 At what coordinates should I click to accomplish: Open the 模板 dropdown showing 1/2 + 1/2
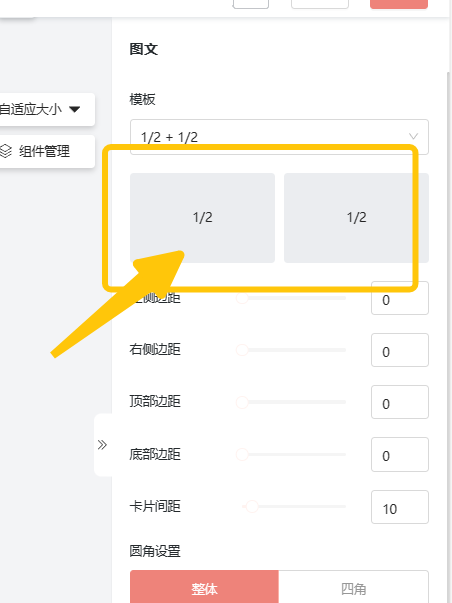[279, 137]
